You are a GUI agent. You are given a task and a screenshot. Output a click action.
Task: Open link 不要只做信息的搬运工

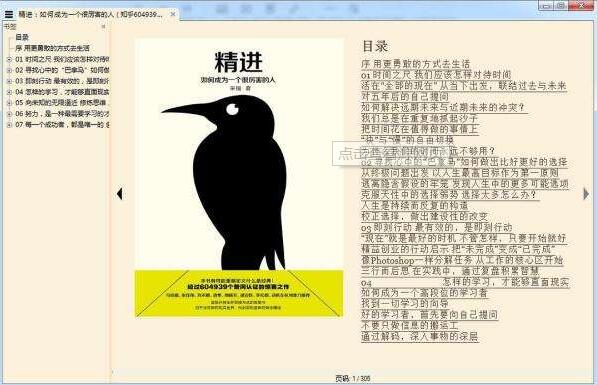[x=410, y=326]
